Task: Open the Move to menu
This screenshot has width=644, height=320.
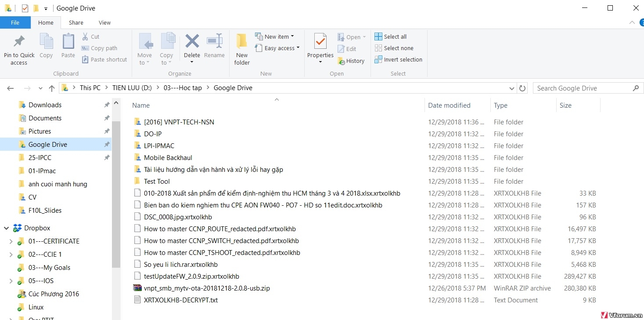Action: [144, 49]
